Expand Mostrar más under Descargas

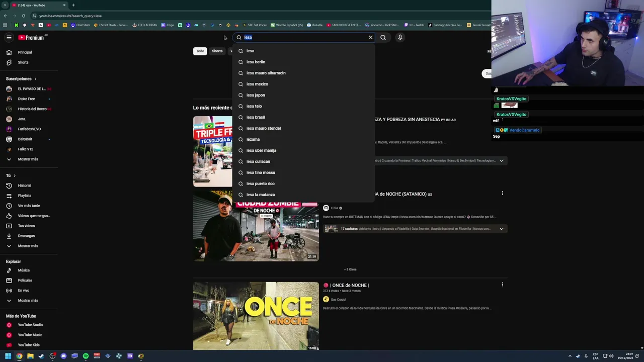tap(28, 246)
